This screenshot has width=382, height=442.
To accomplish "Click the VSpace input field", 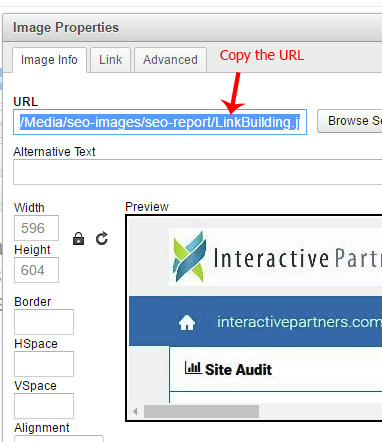I will click(44, 406).
